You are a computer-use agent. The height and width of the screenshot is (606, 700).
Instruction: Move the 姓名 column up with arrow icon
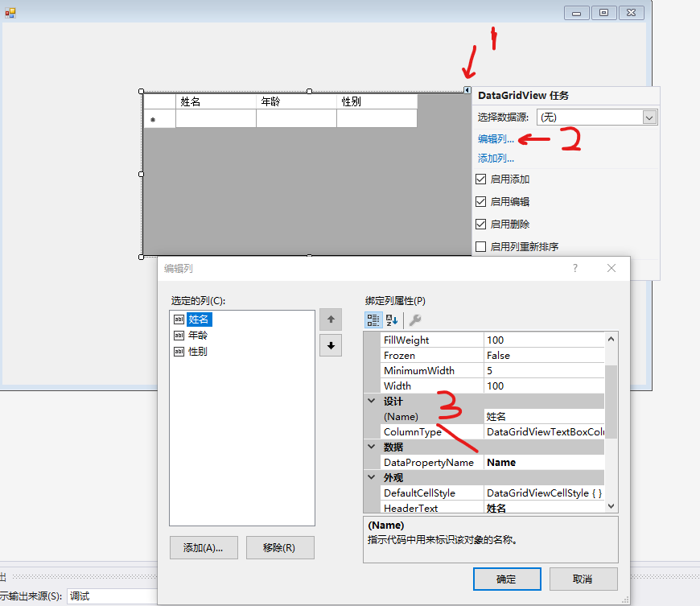pyautogui.click(x=330, y=319)
